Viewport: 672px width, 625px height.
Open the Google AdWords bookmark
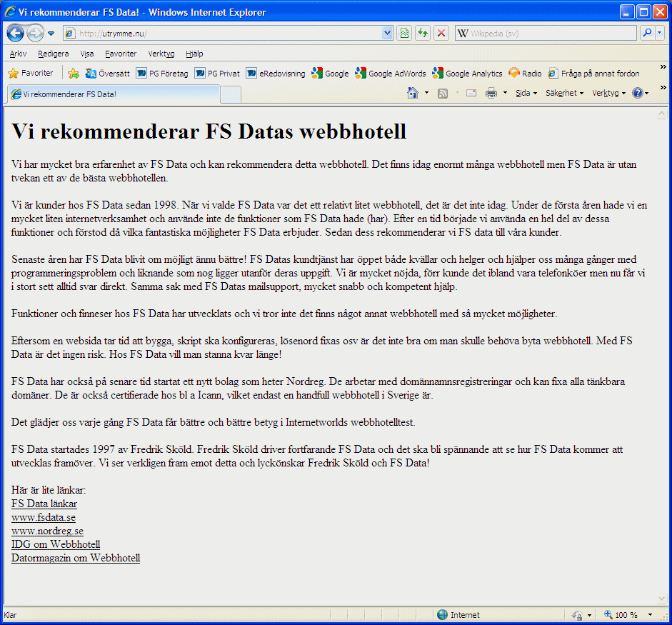coord(391,74)
